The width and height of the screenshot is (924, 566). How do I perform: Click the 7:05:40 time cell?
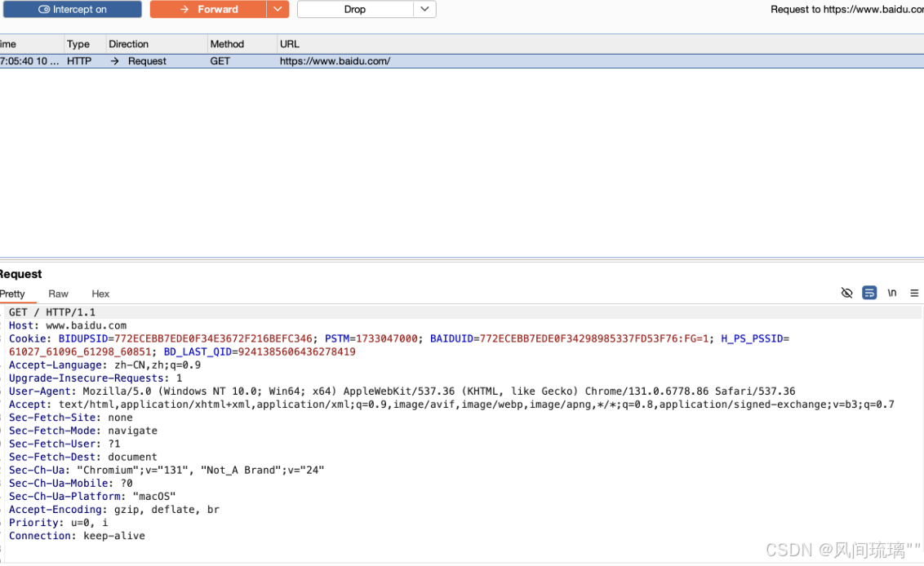click(29, 61)
